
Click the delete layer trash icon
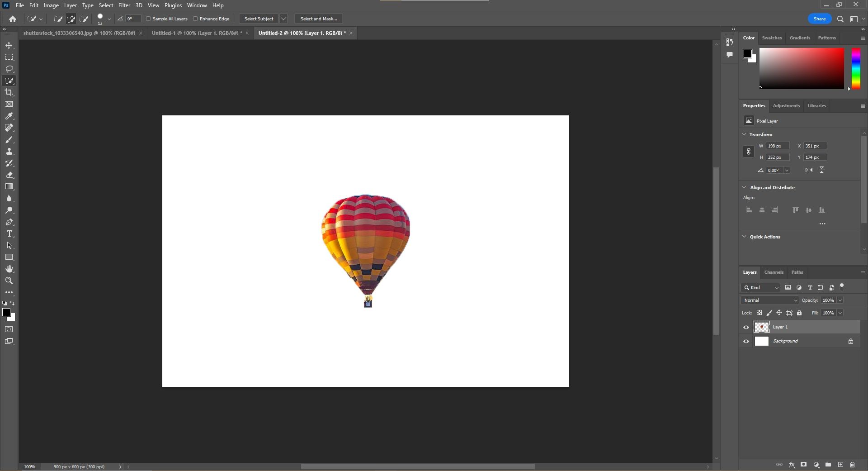(x=853, y=465)
